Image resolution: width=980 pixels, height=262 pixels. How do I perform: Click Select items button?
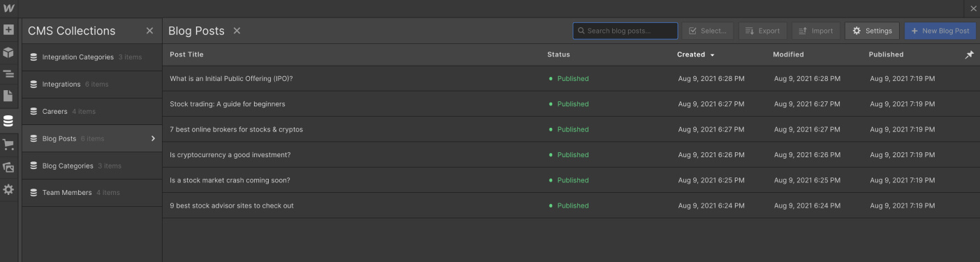click(x=708, y=31)
